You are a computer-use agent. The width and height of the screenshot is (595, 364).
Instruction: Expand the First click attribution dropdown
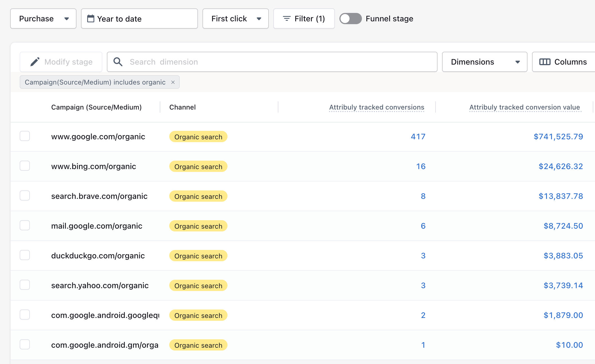[x=236, y=19]
